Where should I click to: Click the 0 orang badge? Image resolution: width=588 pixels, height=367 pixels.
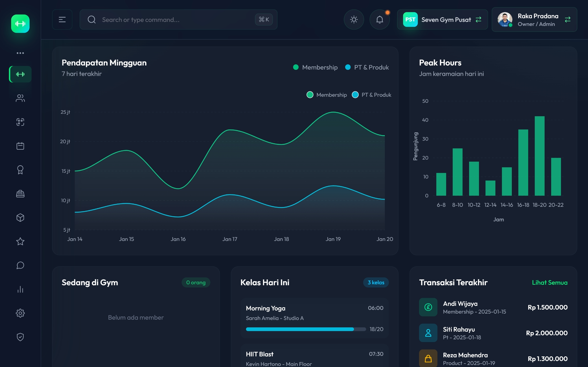(196, 283)
